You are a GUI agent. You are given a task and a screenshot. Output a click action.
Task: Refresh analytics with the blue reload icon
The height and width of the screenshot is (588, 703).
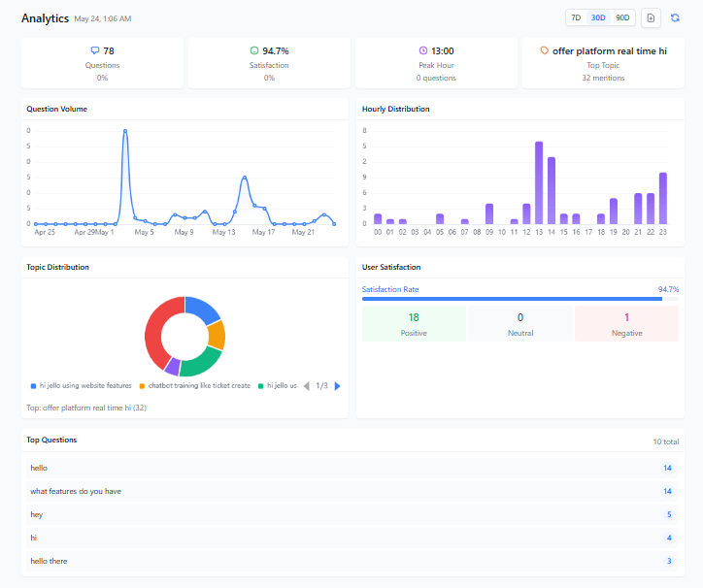coord(675,17)
